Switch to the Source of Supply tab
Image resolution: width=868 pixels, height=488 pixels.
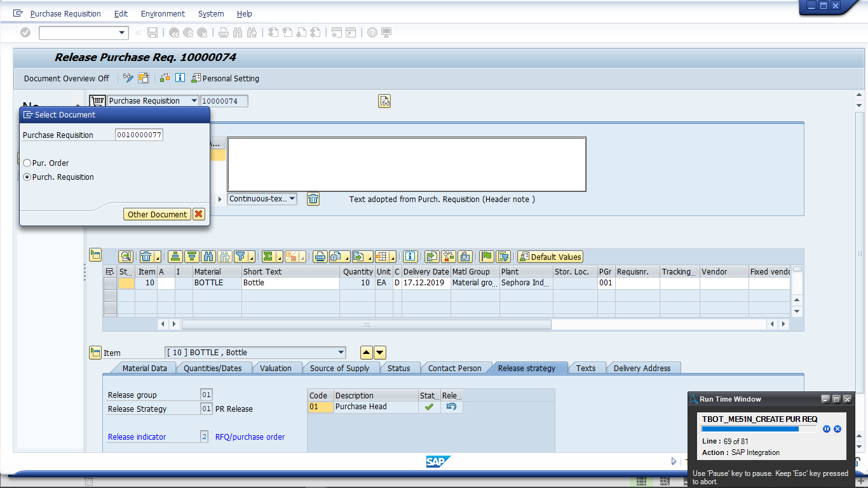[x=339, y=368]
